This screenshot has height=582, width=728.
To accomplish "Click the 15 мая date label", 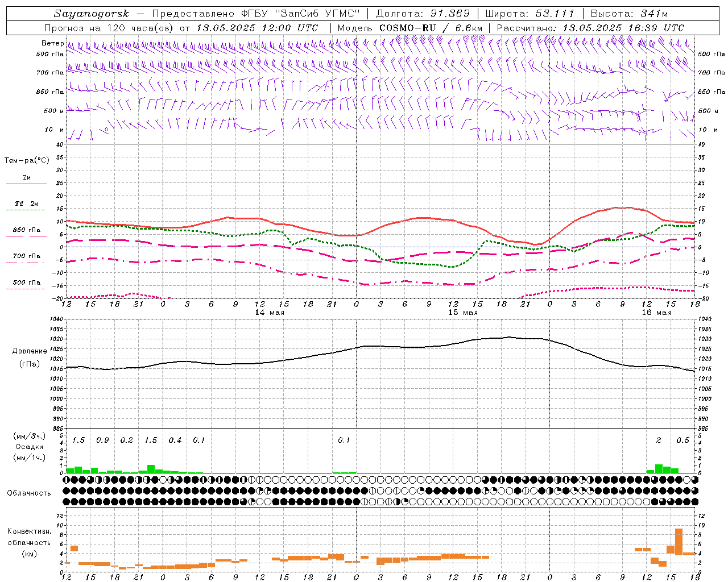I will click(x=463, y=313).
